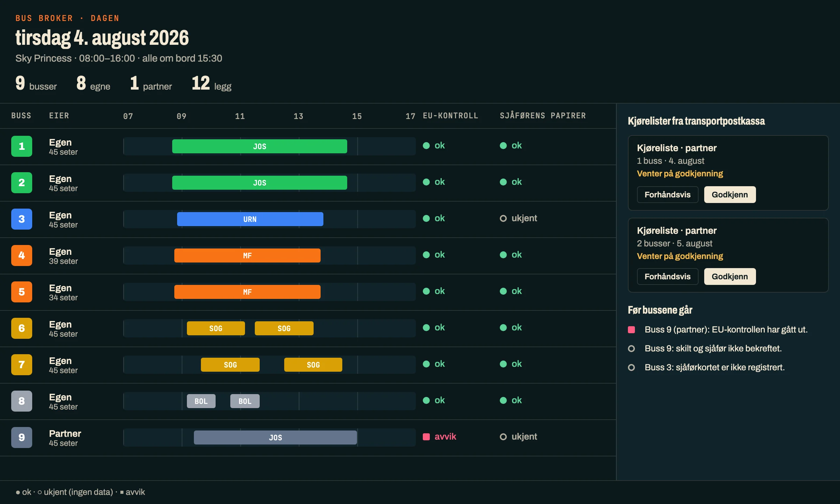Open the partner bus number 9 badge

click(22, 437)
